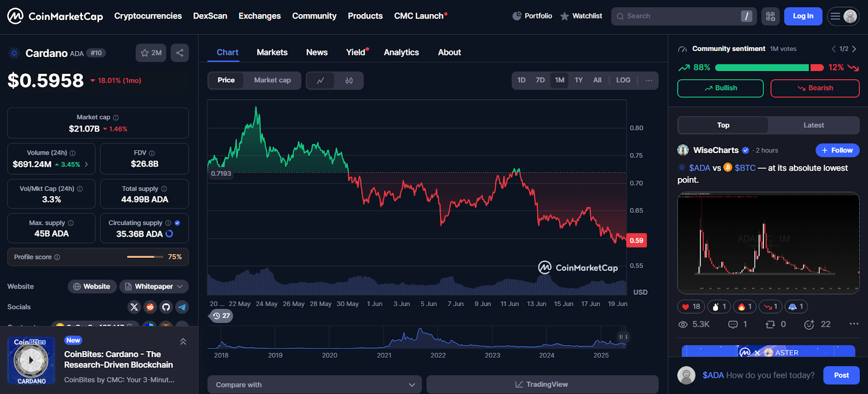Open the X (Twitter) social link

134,307
